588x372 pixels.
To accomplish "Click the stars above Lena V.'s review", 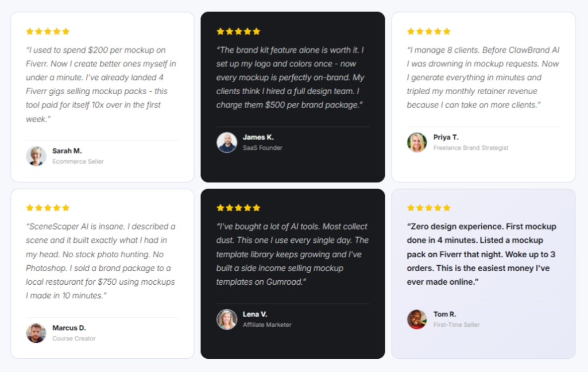I will (238, 208).
